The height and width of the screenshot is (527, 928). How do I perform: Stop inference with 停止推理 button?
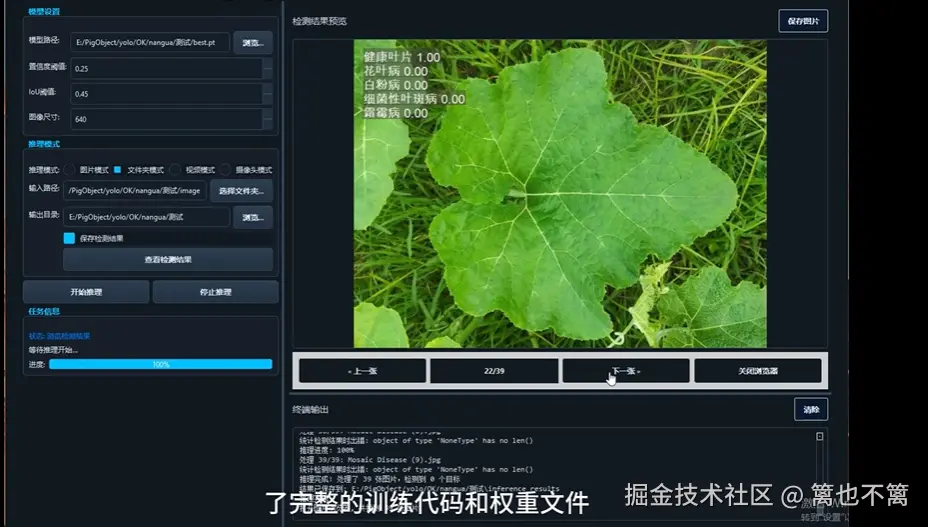coord(215,292)
